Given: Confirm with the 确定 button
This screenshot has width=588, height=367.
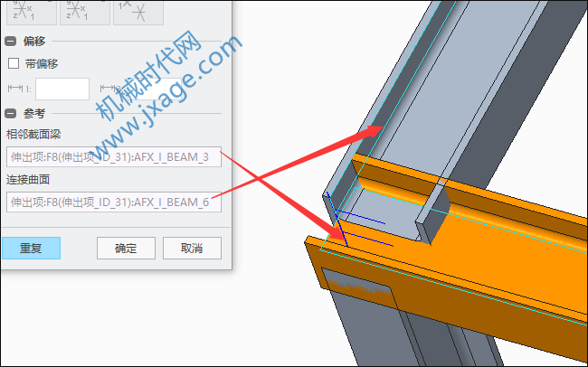Looking at the screenshot, I should (x=126, y=248).
